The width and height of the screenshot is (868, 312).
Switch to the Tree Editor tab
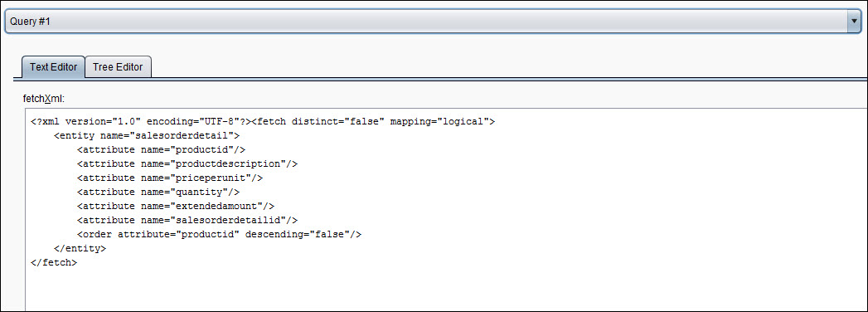click(x=118, y=67)
